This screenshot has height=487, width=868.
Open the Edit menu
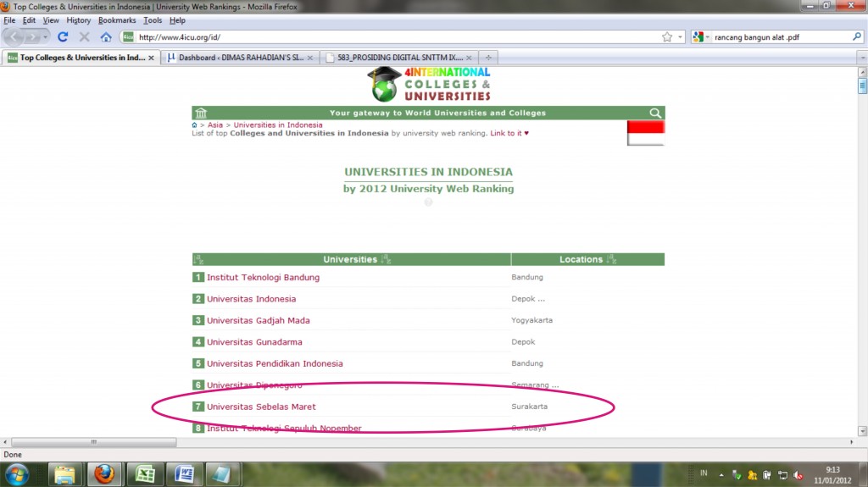tap(29, 20)
